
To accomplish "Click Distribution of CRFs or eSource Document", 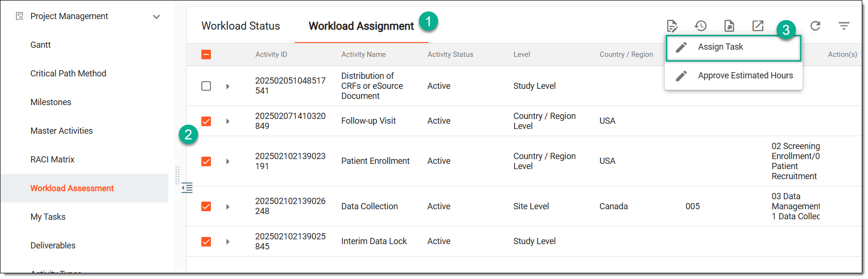I will (372, 86).
